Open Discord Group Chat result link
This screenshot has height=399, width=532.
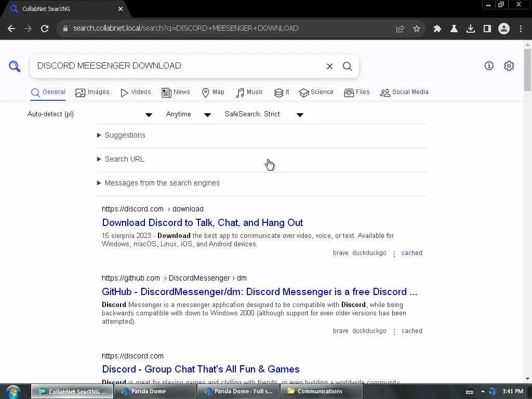[x=201, y=369]
